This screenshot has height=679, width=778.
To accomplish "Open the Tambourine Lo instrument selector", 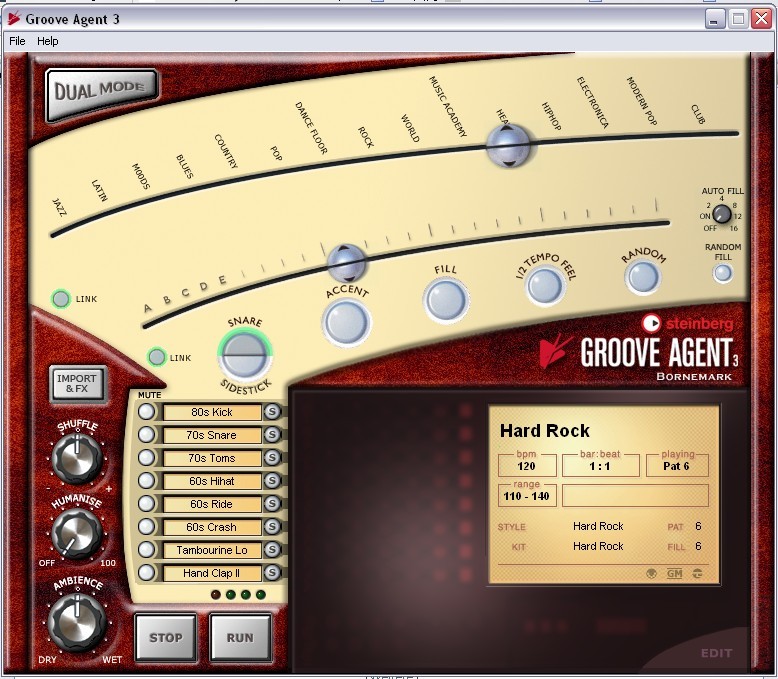I will pos(212,550).
